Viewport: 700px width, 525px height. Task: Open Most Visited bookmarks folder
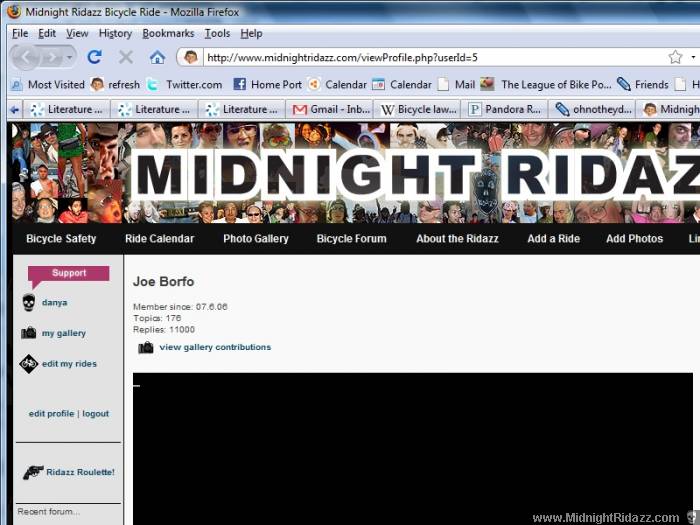click(48, 84)
